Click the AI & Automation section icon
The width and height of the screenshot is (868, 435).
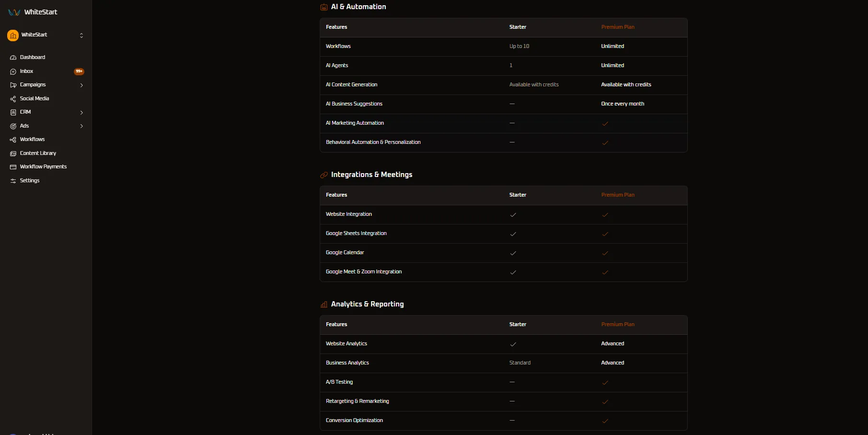324,7
